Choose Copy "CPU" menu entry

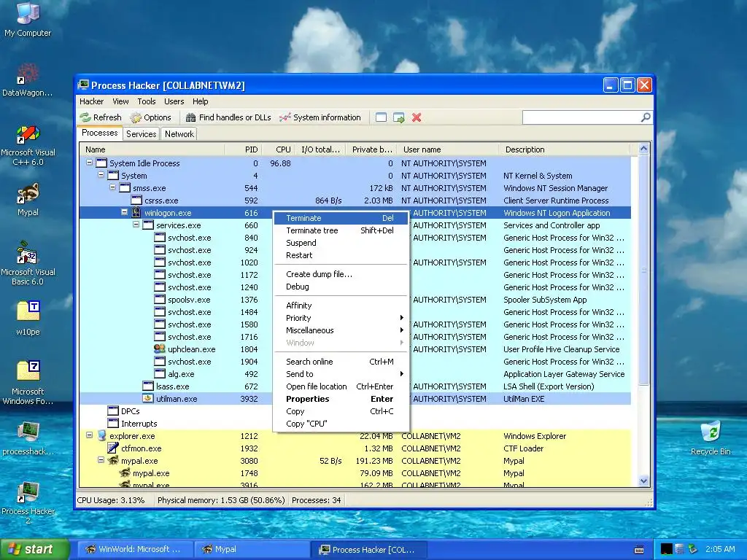pos(341,424)
